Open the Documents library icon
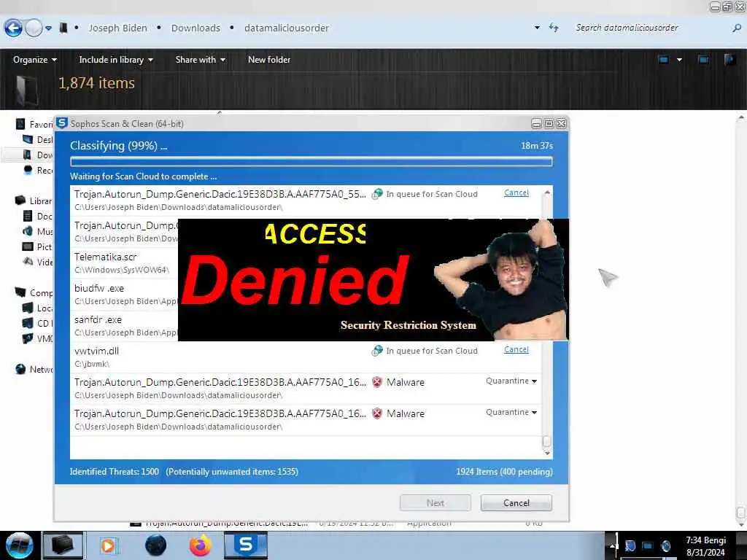 (28, 216)
